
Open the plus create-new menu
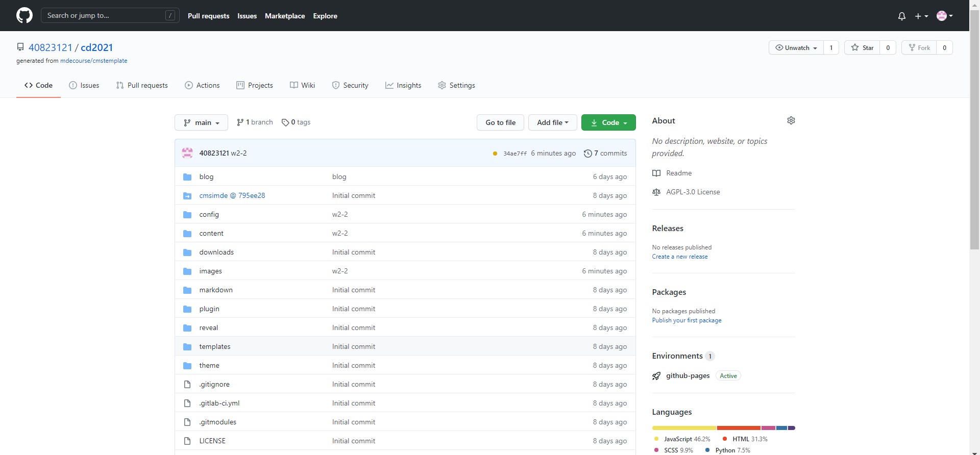[x=921, y=16]
